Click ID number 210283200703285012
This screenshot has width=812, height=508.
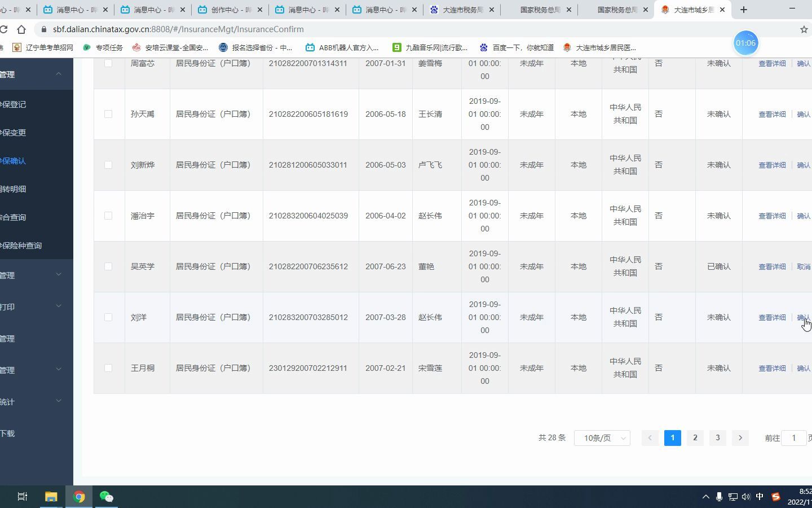pyautogui.click(x=308, y=317)
